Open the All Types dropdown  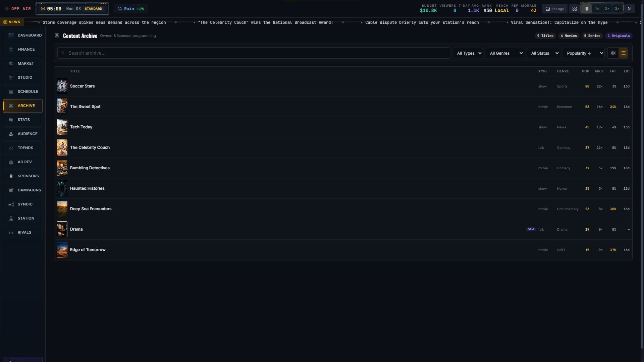pos(468,53)
